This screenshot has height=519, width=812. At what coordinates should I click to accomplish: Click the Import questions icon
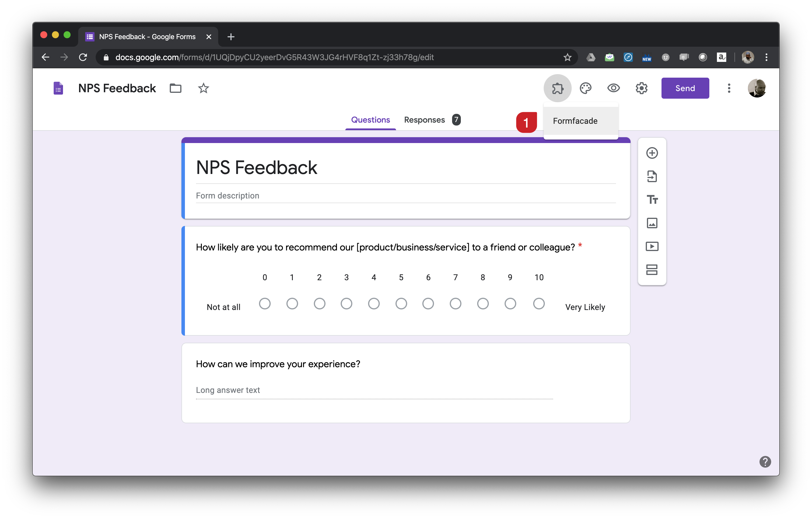652,176
